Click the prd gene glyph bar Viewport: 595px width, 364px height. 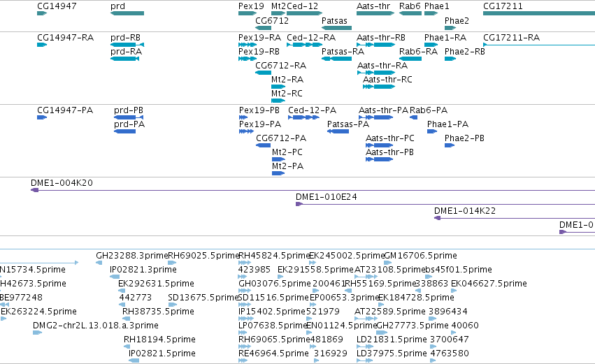[x=127, y=13]
